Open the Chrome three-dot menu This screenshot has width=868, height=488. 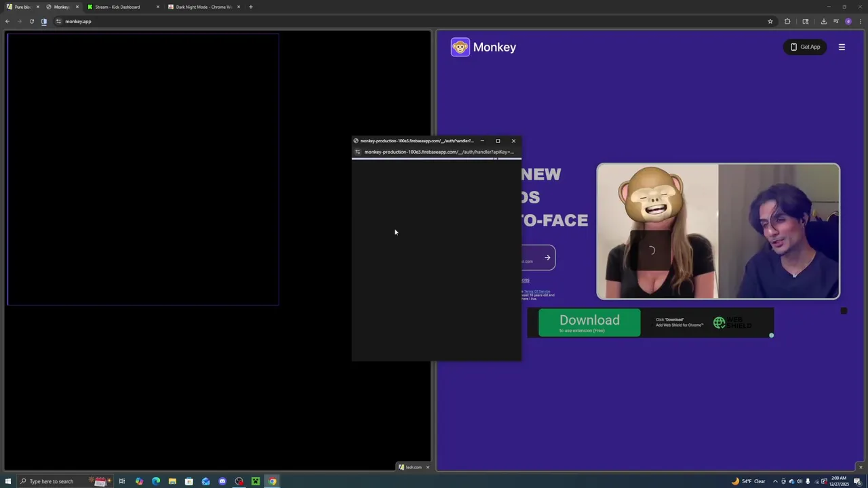click(x=860, y=21)
